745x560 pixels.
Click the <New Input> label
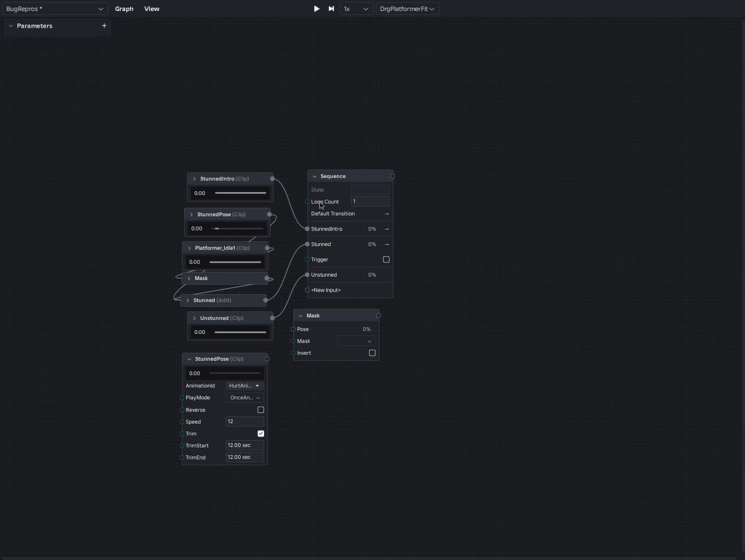[326, 290]
